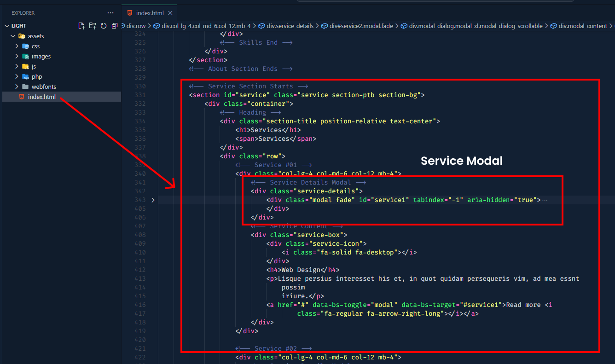The width and height of the screenshot is (615, 364).
Task: Click line number 331 in the gutter
Action: click(x=139, y=95)
